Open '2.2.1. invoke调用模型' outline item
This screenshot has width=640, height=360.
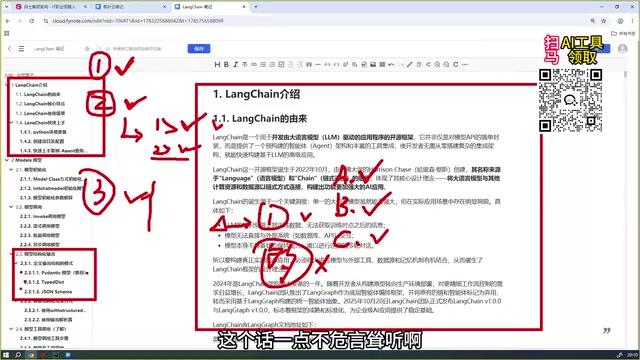(x=42, y=216)
